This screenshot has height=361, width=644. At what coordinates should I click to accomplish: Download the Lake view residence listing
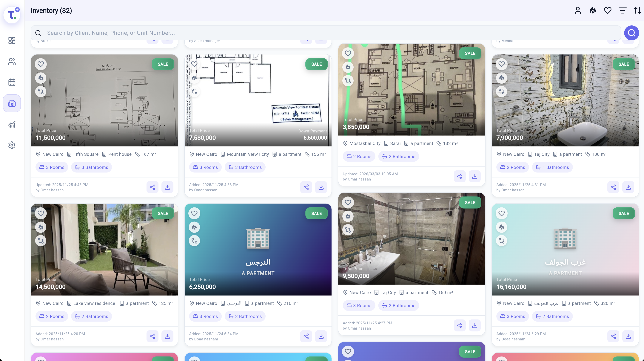pyautogui.click(x=167, y=336)
